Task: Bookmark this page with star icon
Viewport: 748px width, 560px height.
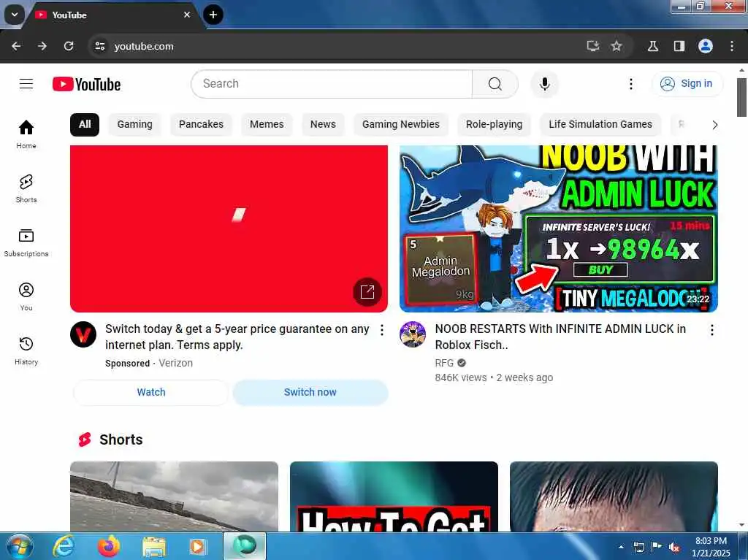Action: click(617, 46)
